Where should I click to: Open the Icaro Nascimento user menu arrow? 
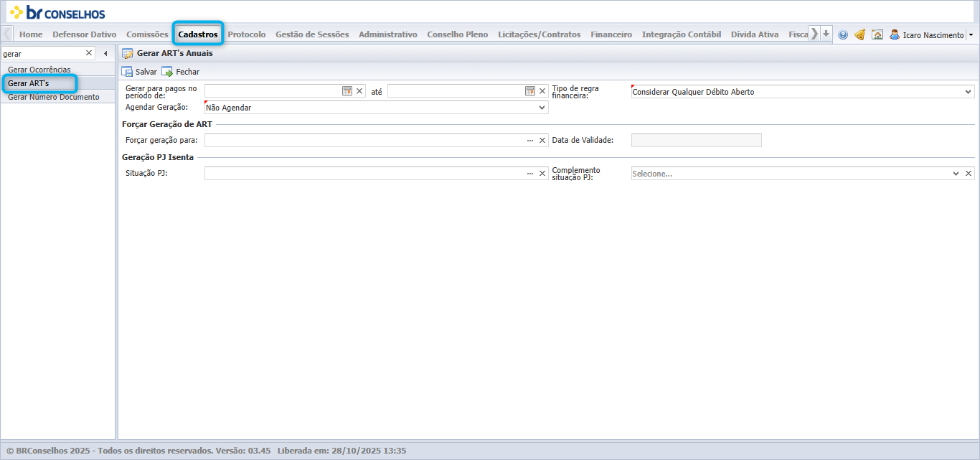(x=971, y=34)
